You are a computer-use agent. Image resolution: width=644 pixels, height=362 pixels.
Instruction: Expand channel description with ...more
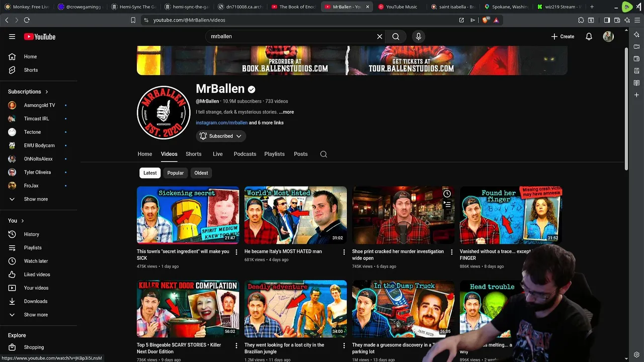[286, 112]
